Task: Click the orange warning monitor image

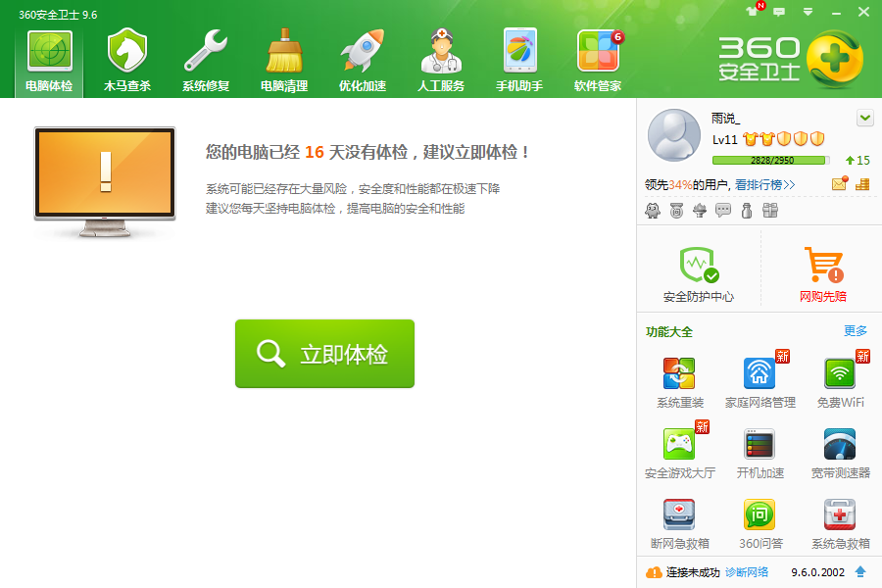Action: tap(105, 181)
